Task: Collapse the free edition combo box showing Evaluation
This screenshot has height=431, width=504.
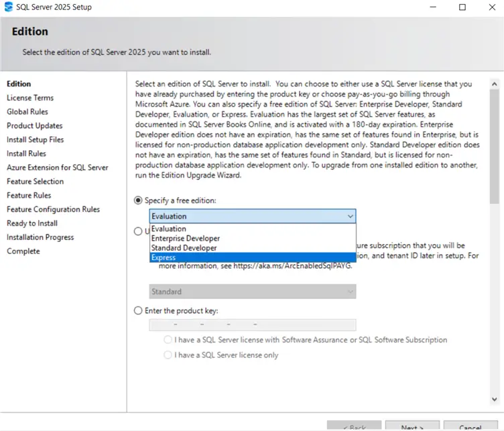Action: click(x=253, y=217)
